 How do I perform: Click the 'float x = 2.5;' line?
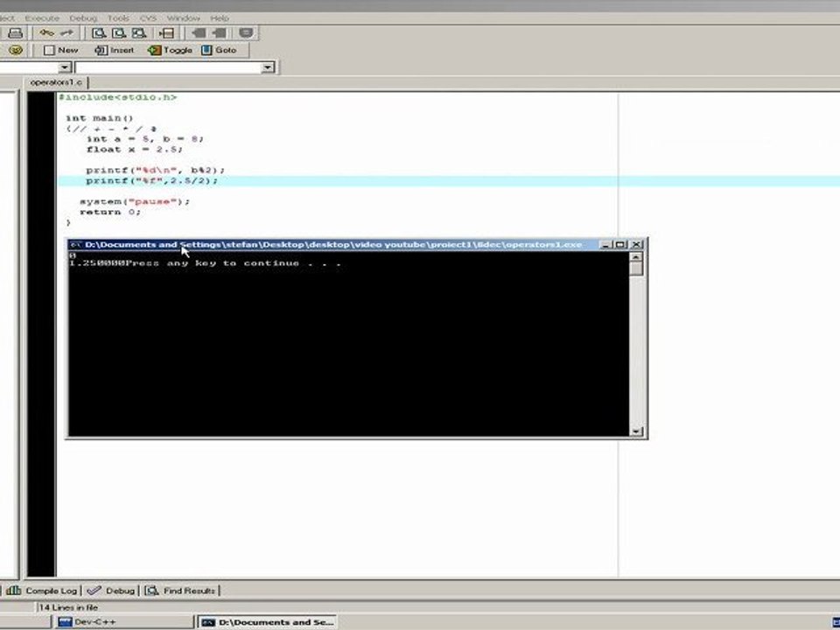[x=135, y=149]
